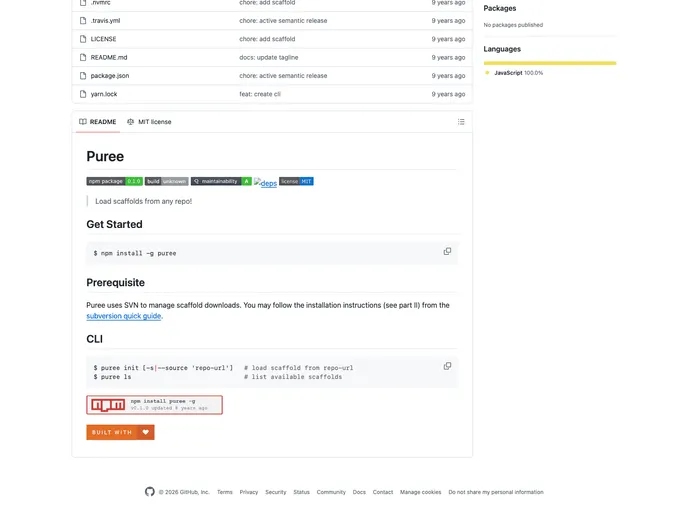
Task: Open the deps badge link
Action: coord(265,183)
